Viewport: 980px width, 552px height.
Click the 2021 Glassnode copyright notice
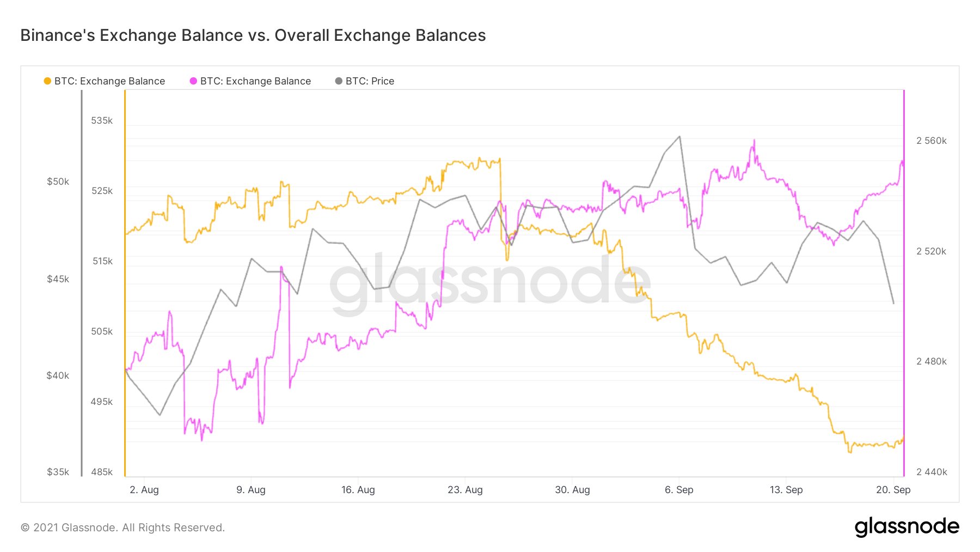point(122,527)
